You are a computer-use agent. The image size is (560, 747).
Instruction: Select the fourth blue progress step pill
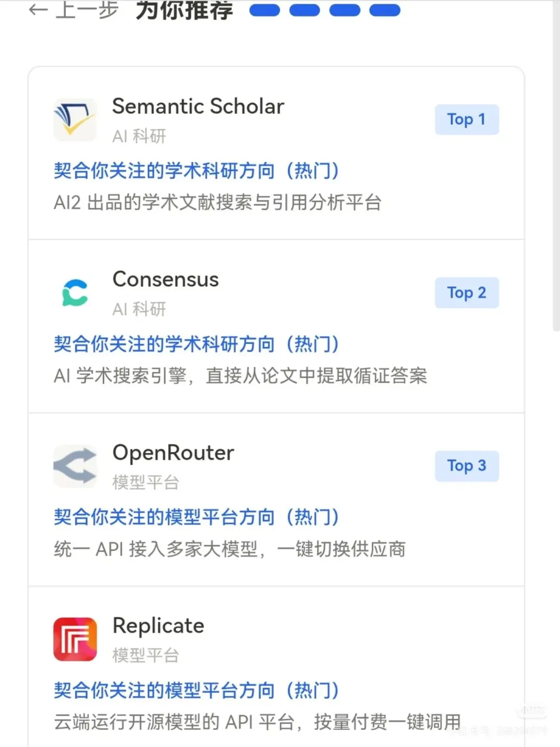pos(385,10)
